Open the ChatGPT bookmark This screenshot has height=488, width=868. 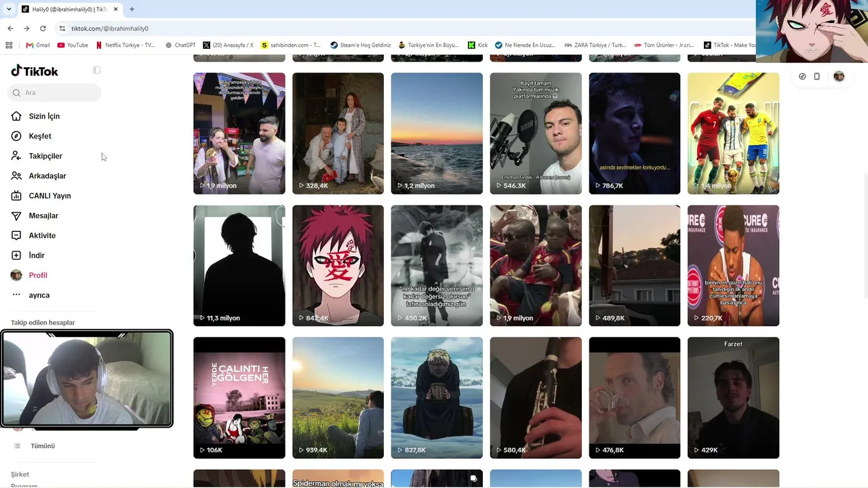click(x=180, y=45)
